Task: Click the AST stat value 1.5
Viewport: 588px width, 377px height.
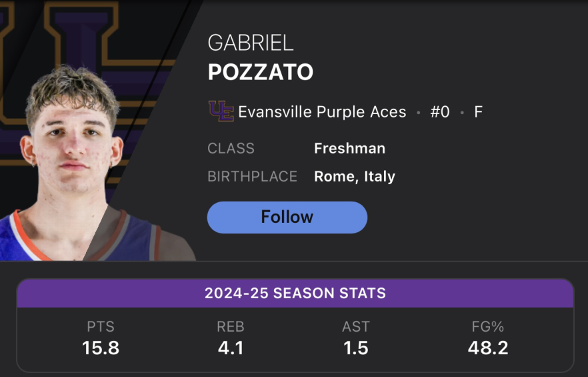Action: pos(356,348)
